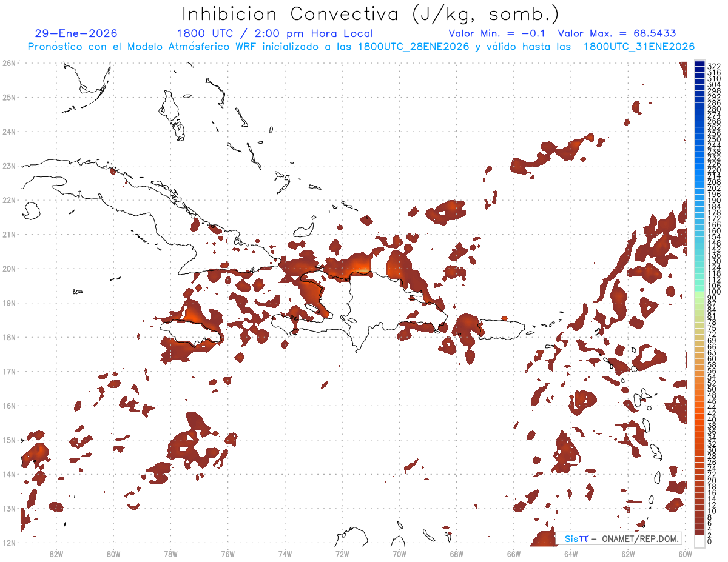The height and width of the screenshot is (562, 728).
Task: Click the colorbar value 40
Action: pos(712,420)
